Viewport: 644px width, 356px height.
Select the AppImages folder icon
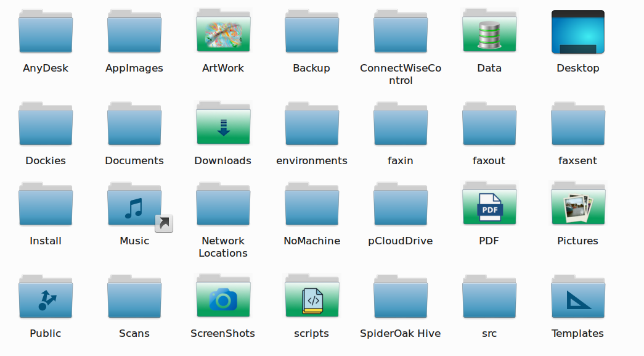pos(134,31)
